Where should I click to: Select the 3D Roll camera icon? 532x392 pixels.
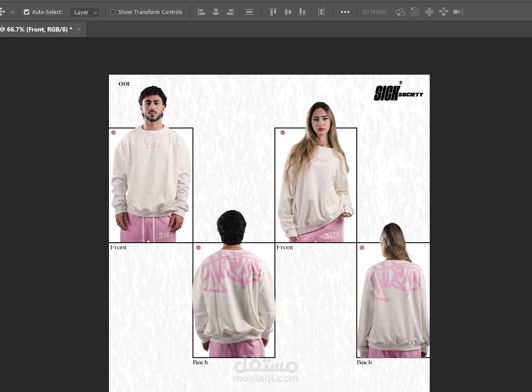(x=415, y=12)
